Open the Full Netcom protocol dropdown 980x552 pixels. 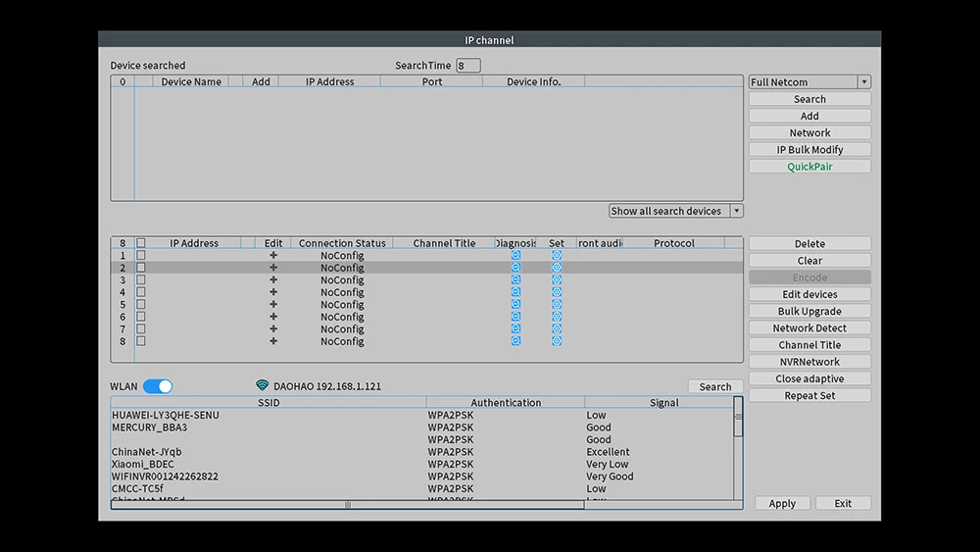809,82
